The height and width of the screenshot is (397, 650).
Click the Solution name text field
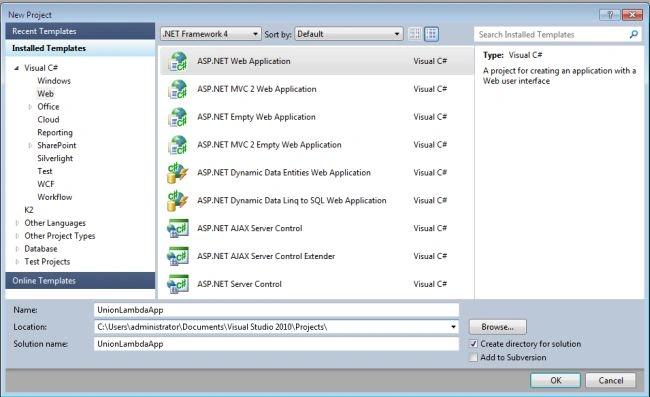point(276,344)
